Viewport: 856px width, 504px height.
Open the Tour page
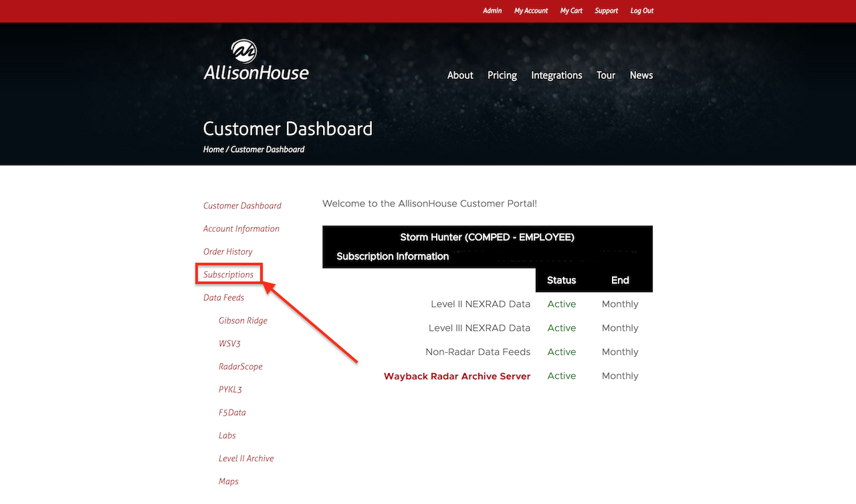(x=606, y=76)
